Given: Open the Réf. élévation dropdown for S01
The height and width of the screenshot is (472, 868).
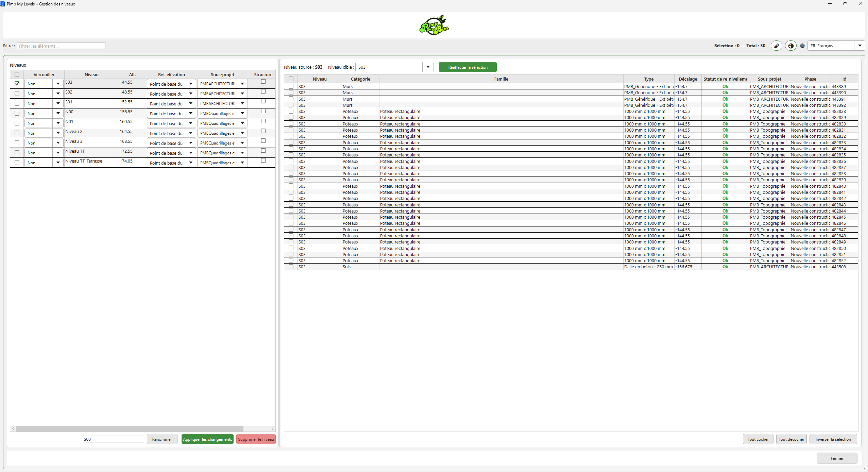Looking at the screenshot, I should point(191,103).
